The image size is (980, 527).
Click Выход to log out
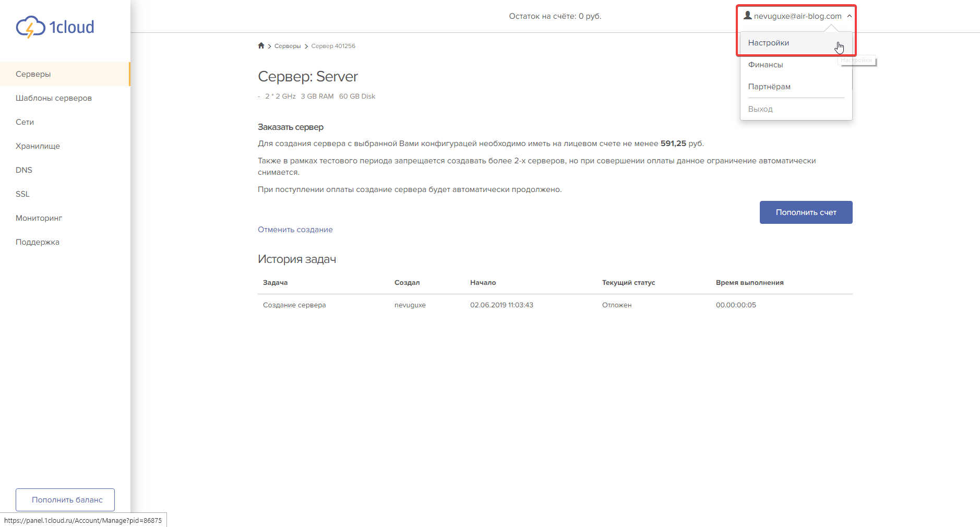760,109
